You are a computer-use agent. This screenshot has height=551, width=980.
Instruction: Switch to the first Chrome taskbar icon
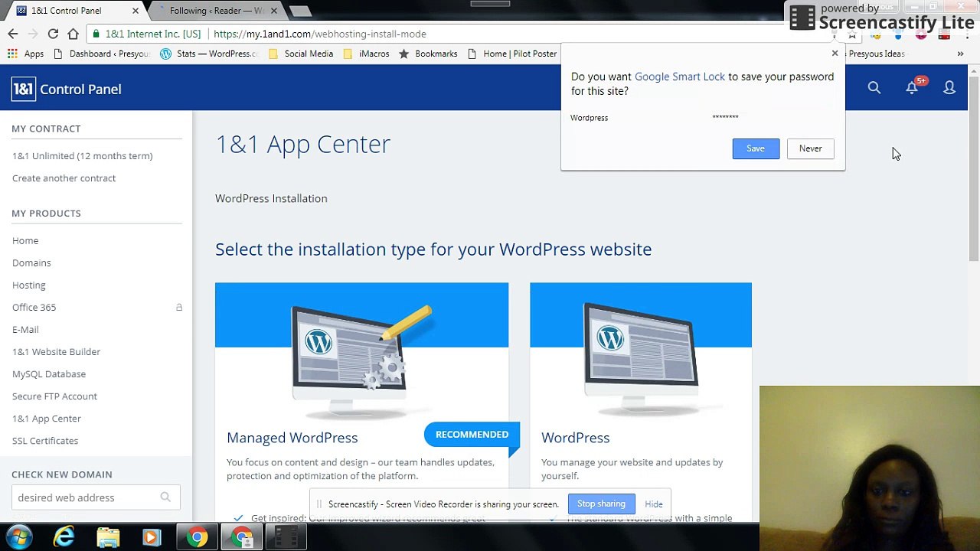point(198,537)
